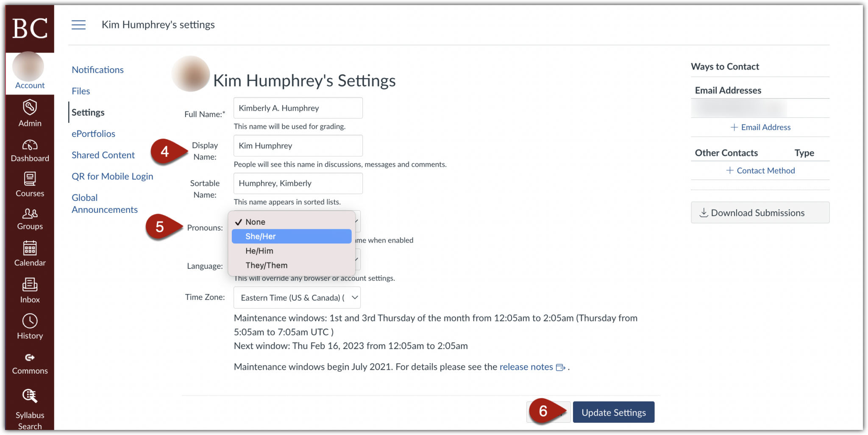The image size is (868, 435).
Task: Choose None in the Pronouns dropdown
Action: point(291,221)
